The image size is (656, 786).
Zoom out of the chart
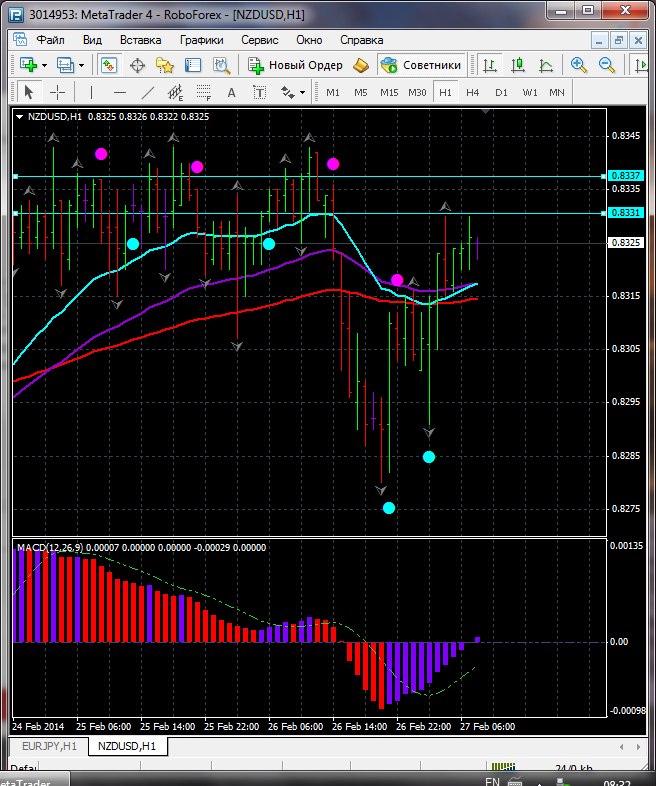[606, 65]
